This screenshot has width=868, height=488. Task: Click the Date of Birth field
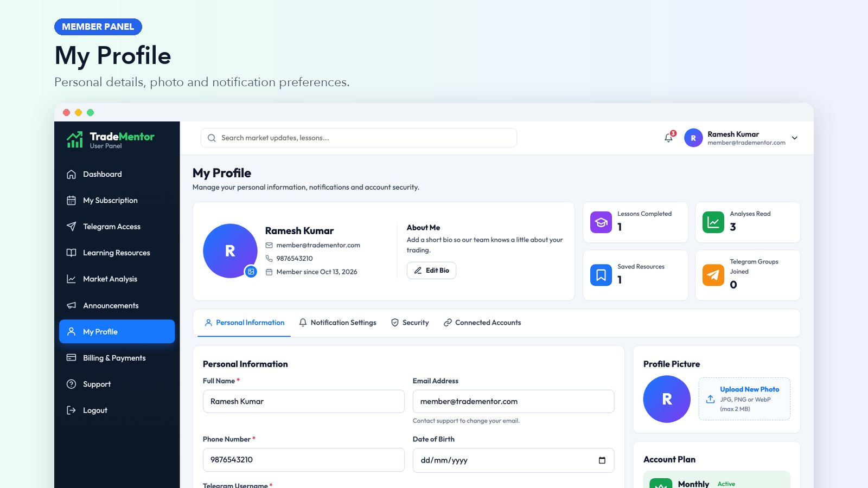[x=513, y=460]
